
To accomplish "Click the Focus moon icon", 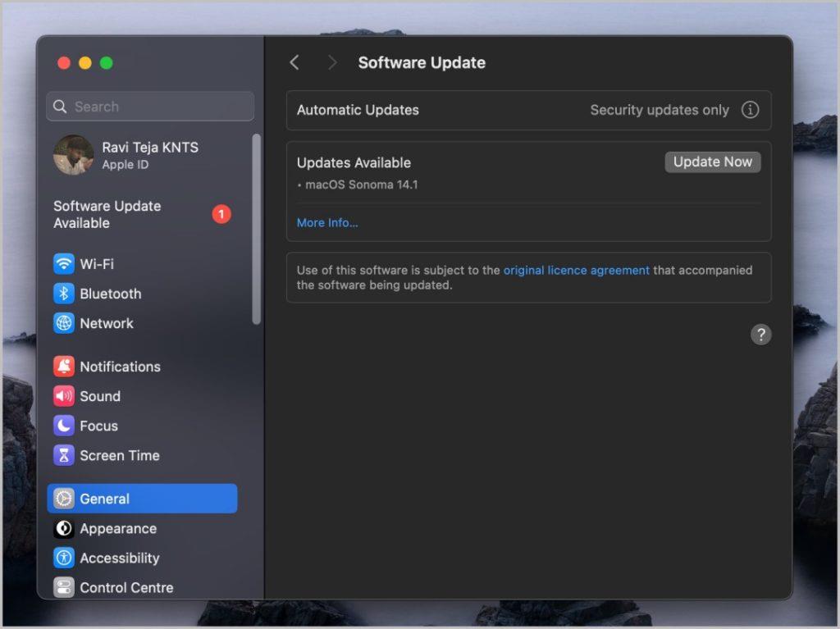I will pos(64,426).
